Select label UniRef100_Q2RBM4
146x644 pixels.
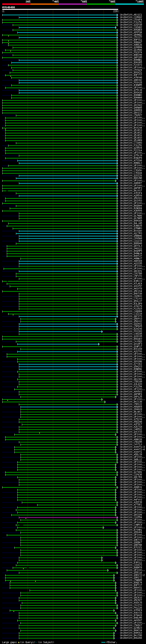click(131, 47)
